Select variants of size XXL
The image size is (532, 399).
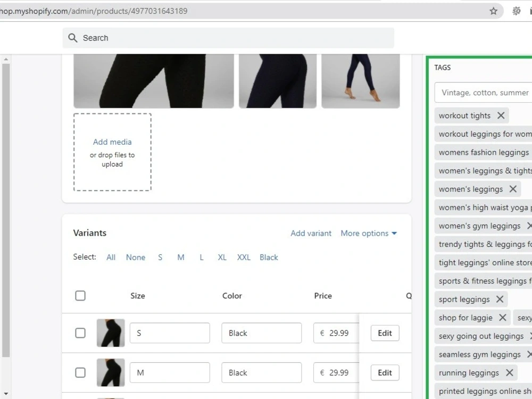coord(244,257)
